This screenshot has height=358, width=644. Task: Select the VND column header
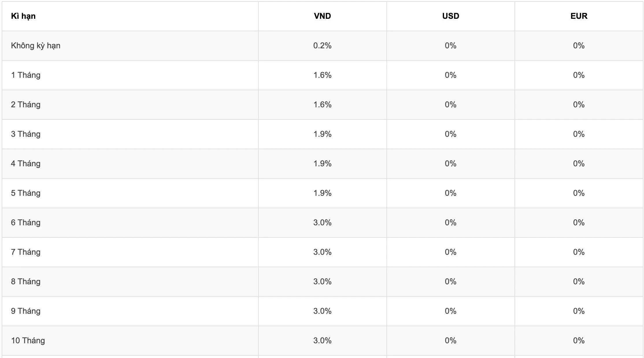point(322,16)
